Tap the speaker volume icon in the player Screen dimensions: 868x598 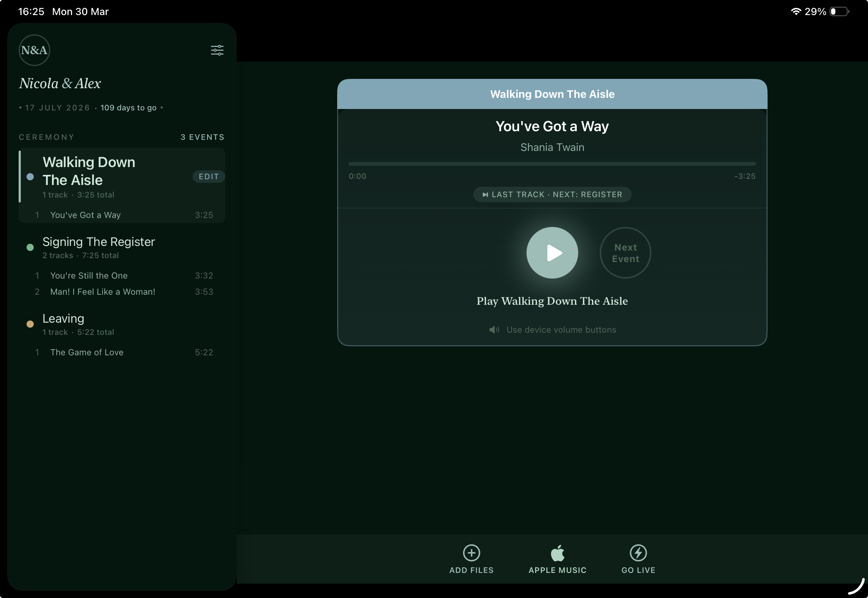pos(494,330)
